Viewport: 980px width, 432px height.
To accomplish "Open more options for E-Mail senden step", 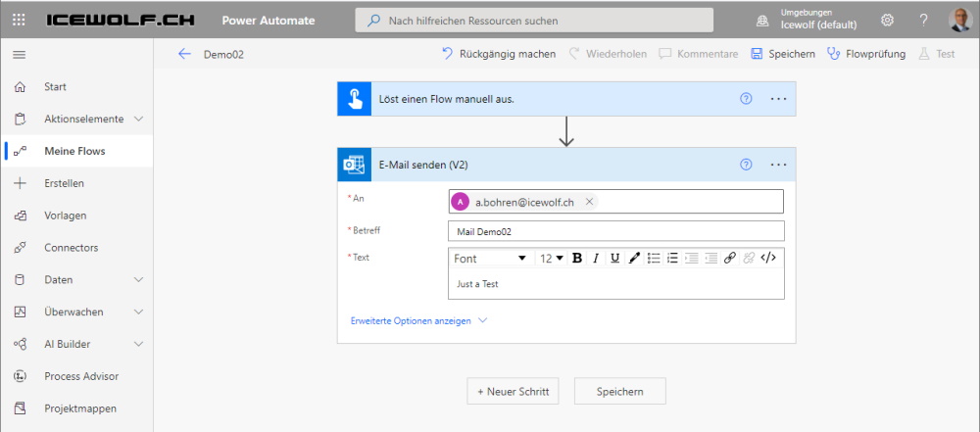I will [x=779, y=165].
